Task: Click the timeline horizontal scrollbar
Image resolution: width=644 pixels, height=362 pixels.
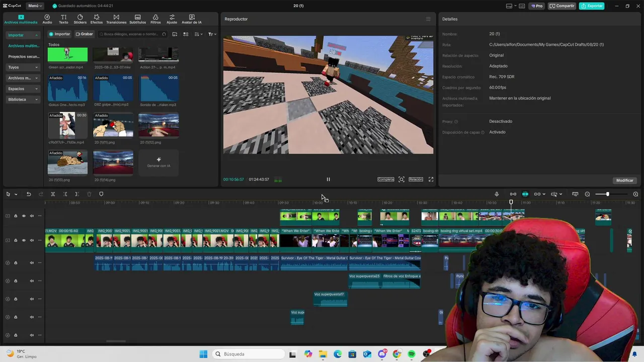Action: pyautogui.click(x=116, y=341)
